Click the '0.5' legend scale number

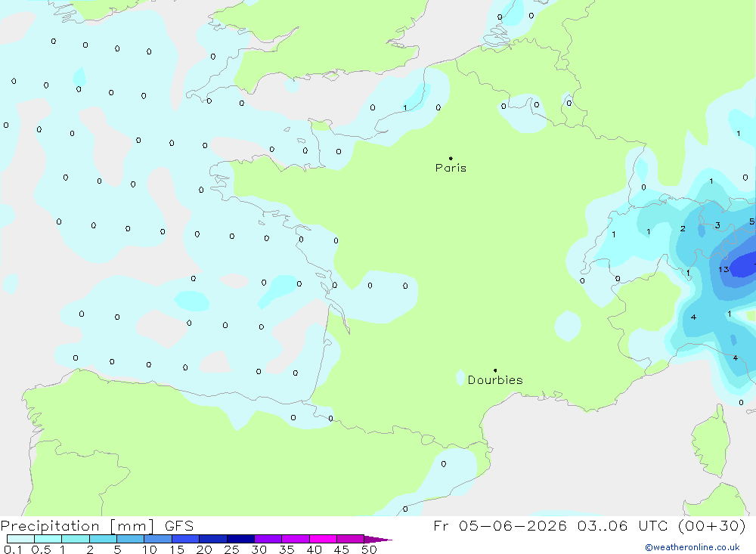click(x=41, y=549)
